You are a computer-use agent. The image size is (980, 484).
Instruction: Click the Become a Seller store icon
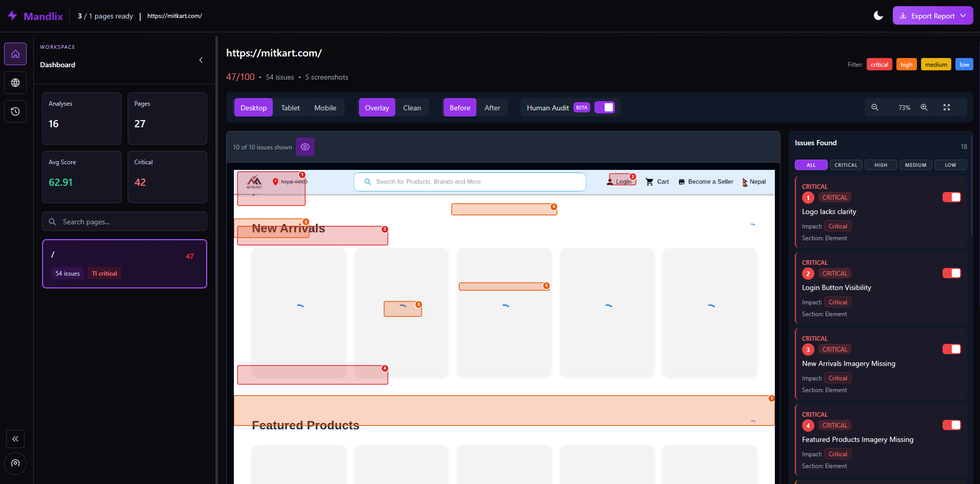coord(682,182)
